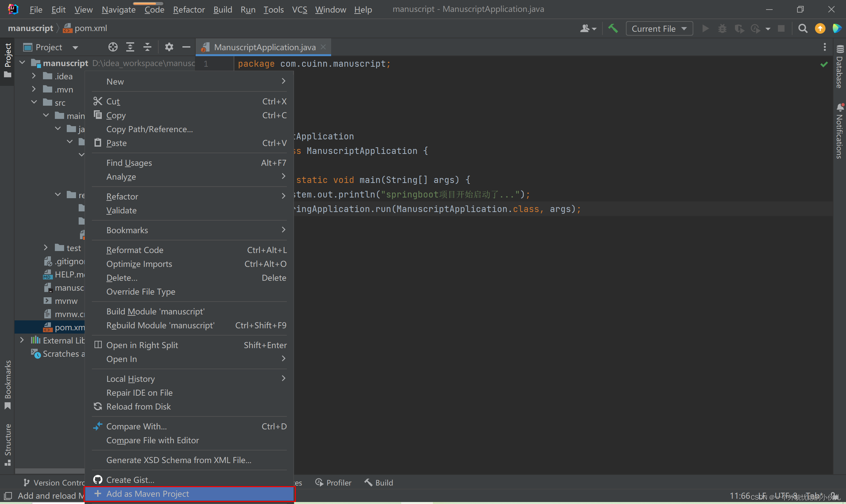Click the Search Everywhere magnifier icon
The width and height of the screenshot is (846, 504).
point(802,28)
